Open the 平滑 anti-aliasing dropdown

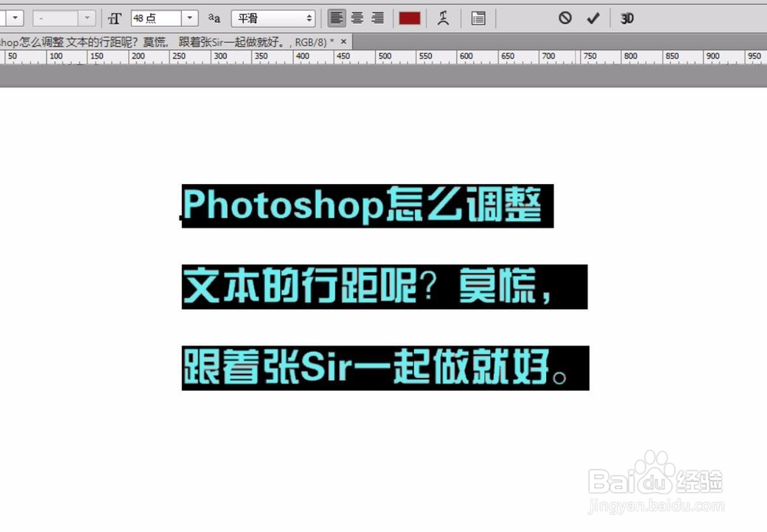(273, 18)
